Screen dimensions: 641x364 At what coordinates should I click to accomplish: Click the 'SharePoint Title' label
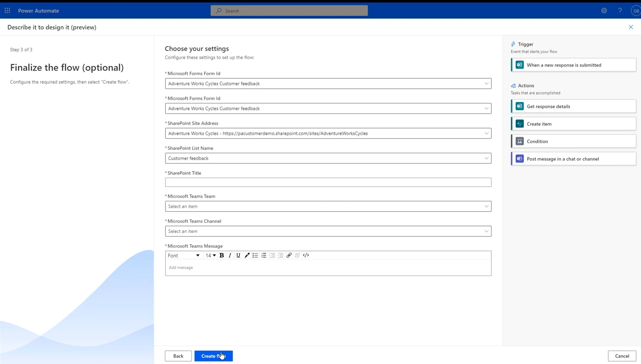pos(184,173)
